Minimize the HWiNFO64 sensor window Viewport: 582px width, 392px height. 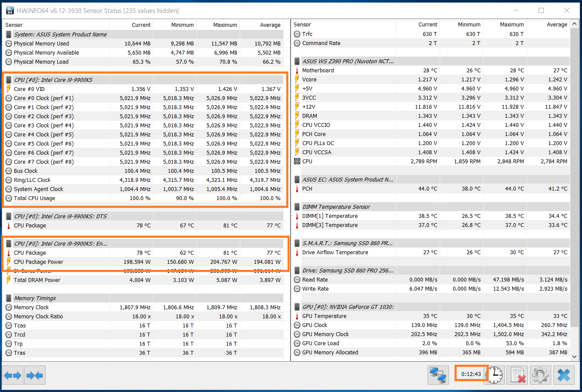(x=516, y=10)
